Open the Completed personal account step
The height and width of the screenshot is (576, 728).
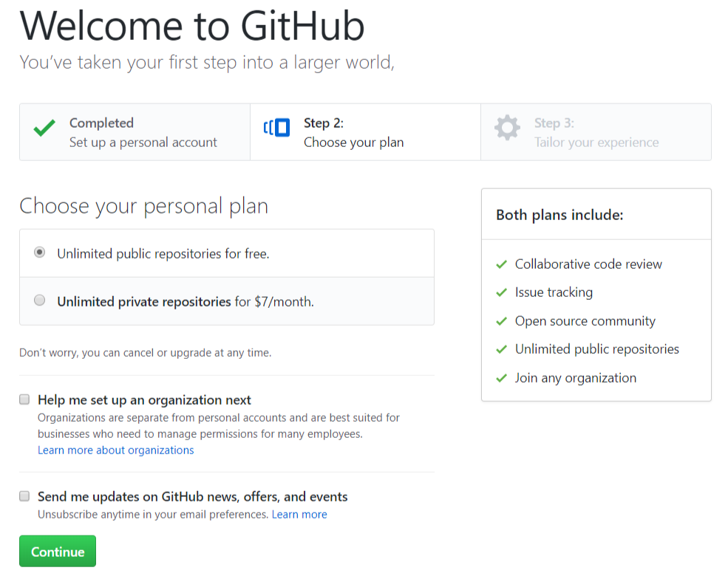coord(135,132)
